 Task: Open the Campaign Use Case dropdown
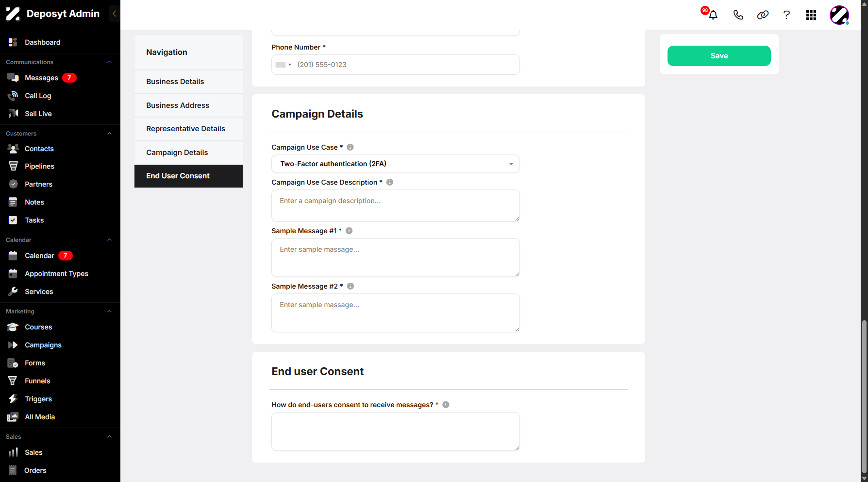396,164
